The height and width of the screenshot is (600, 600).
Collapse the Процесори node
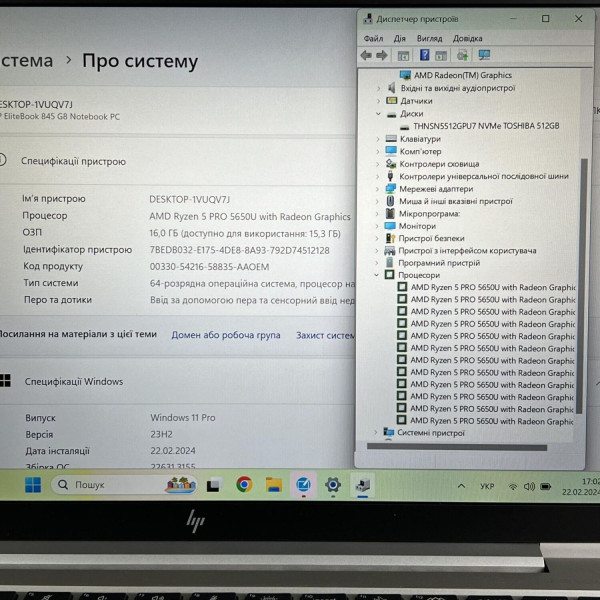377,275
